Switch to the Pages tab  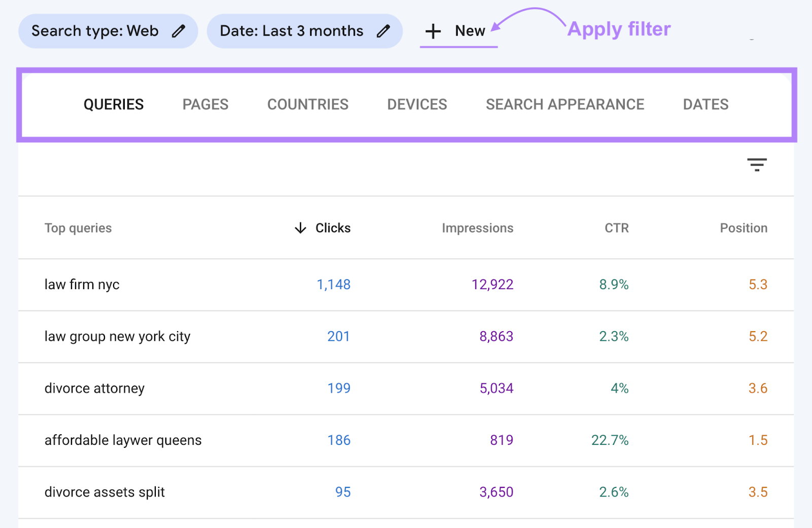[x=205, y=104]
